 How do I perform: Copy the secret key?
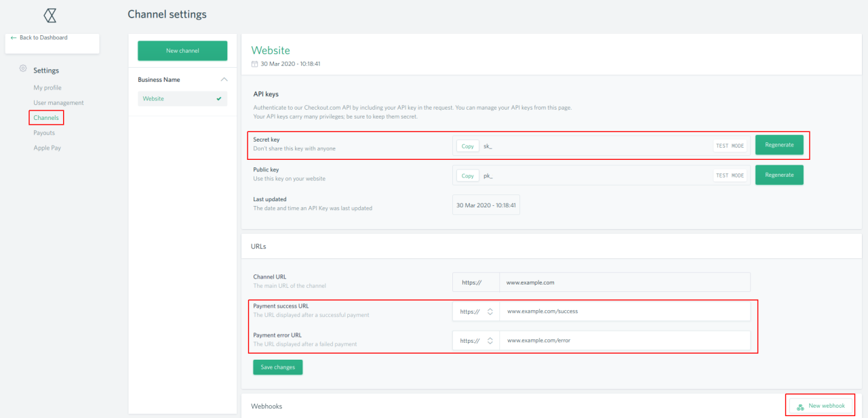(x=467, y=146)
